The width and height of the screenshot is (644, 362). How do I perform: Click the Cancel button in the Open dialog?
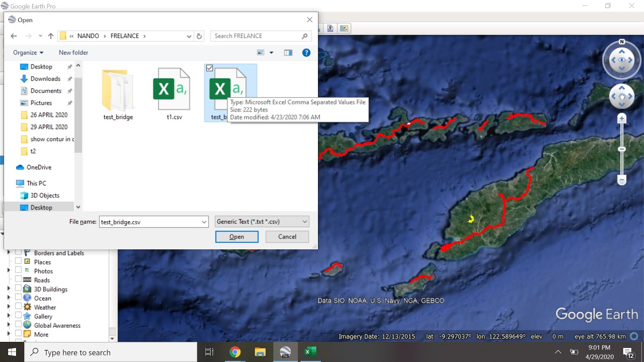287,237
